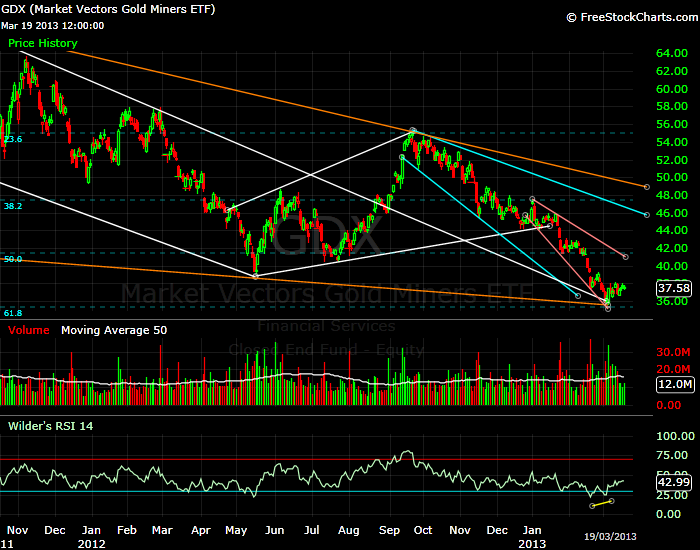Click the 54.00 price axis label
The image size is (700, 550).
672,142
